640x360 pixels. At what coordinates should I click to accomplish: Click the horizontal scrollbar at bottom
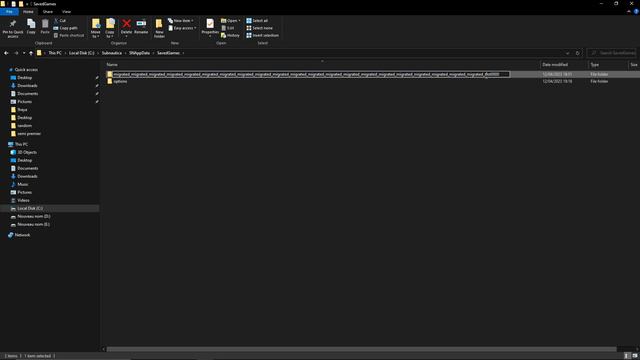[362, 349]
